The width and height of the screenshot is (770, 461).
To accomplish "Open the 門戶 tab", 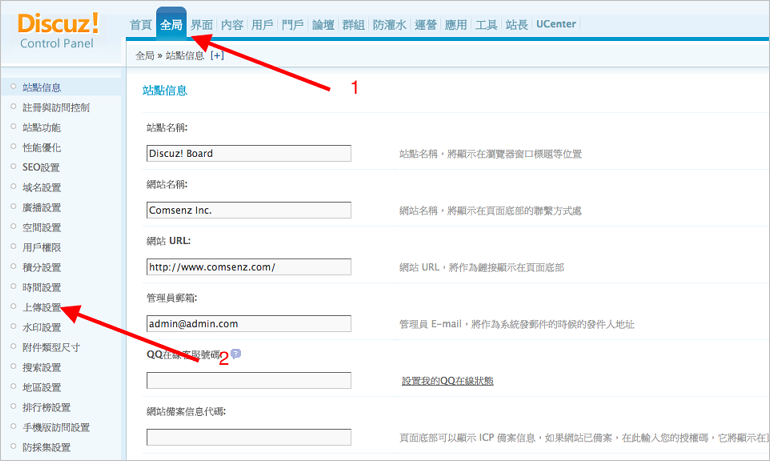I will click(x=293, y=24).
